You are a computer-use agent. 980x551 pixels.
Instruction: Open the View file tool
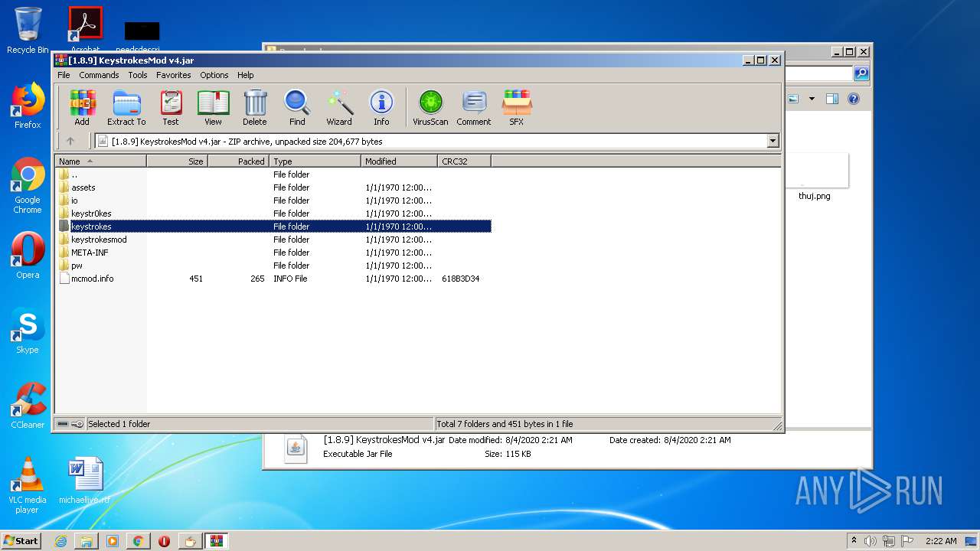pos(213,107)
